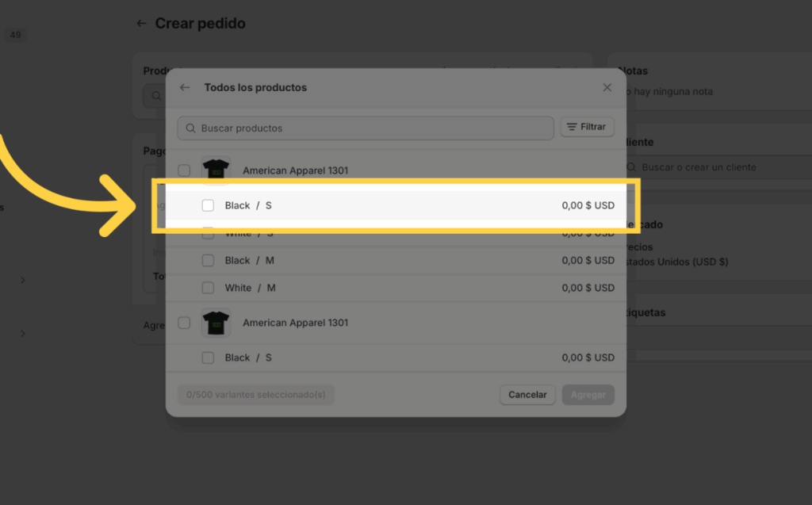Select the Black / M variant checkbox
Viewport: 812px width, 505px height.
coord(208,260)
